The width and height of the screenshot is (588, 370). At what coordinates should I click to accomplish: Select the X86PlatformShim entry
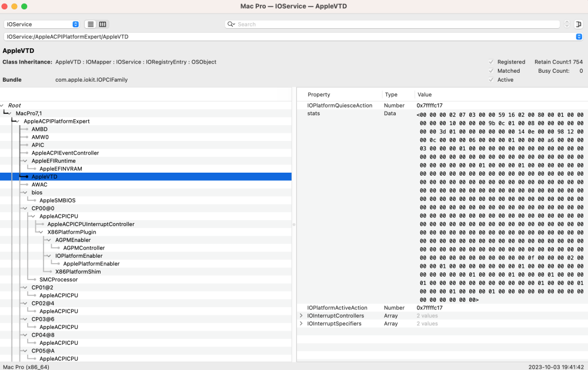pyautogui.click(x=78, y=272)
